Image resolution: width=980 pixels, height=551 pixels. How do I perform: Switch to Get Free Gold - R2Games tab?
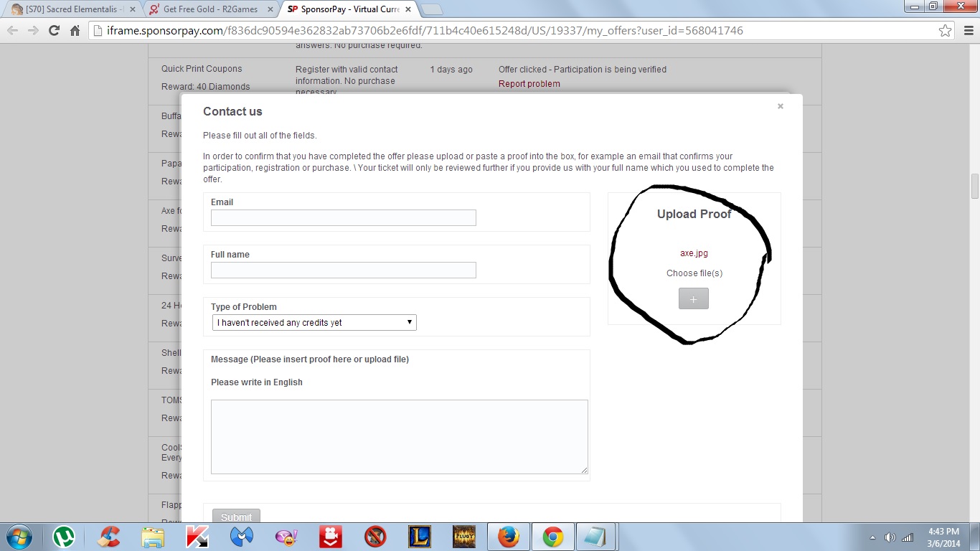coord(212,9)
